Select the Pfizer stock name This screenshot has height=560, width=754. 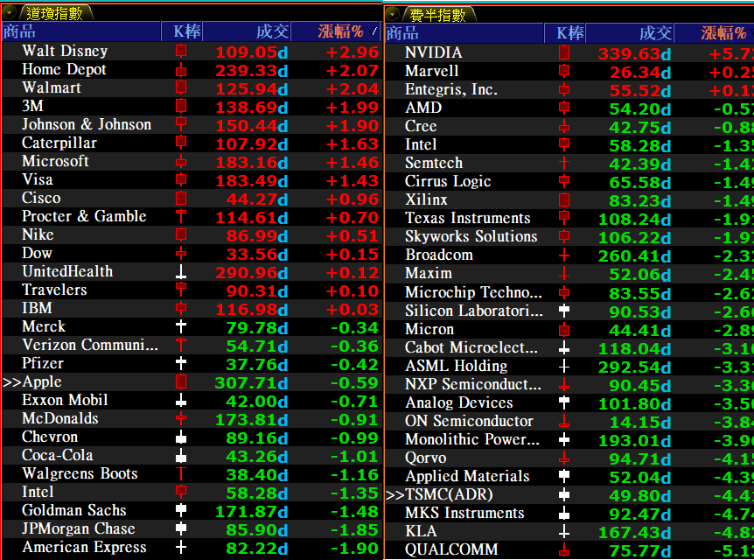pyautogui.click(x=43, y=363)
